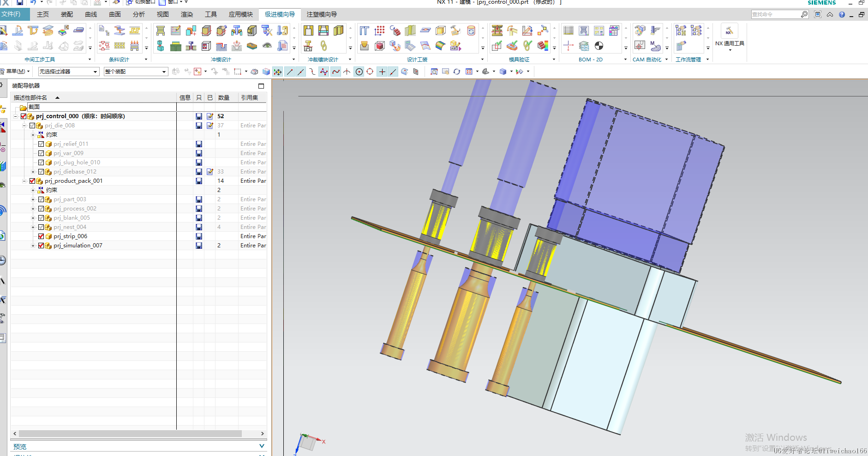Click the document page icon in 冲模设计 bottom row
Image resolution: width=868 pixels, height=456 pixels.
click(x=282, y=46)
